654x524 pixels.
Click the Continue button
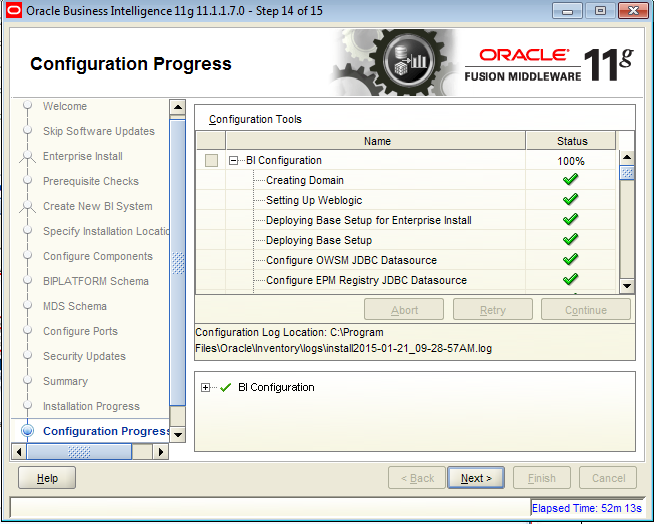pyautogui.click(x=586, y=310)
